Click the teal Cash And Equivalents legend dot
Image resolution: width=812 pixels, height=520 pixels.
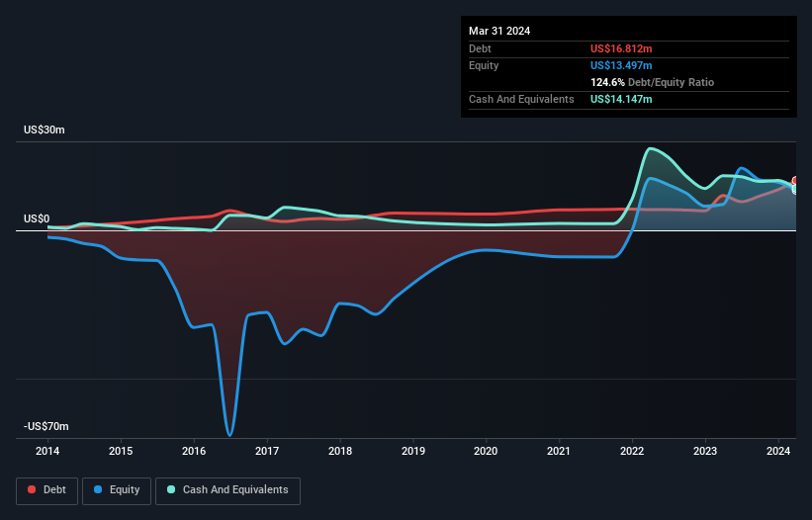(171, 489)
